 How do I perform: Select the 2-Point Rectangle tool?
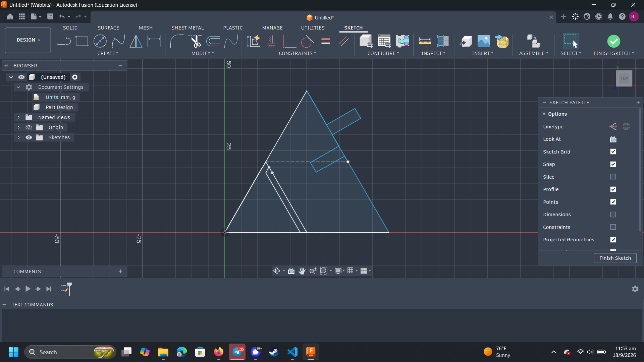pyautogui.click(x=82, y=42)
